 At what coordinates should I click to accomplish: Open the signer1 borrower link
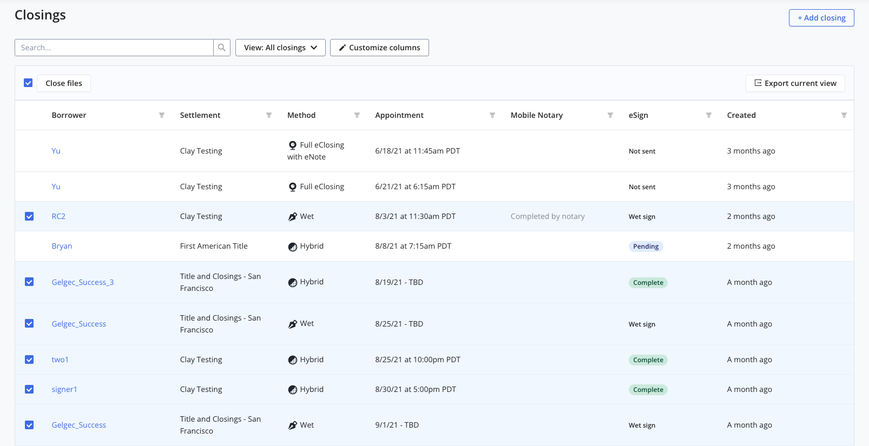click(64, 389)
